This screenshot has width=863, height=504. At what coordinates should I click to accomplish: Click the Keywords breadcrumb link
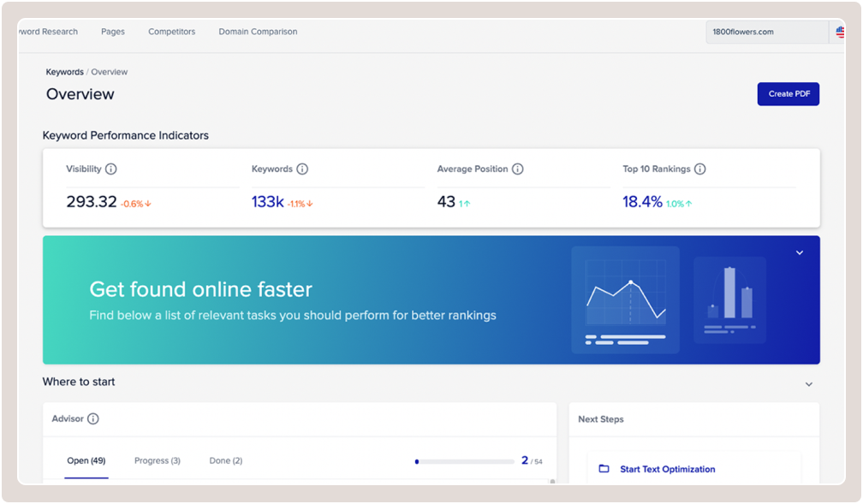pos(64,72)
